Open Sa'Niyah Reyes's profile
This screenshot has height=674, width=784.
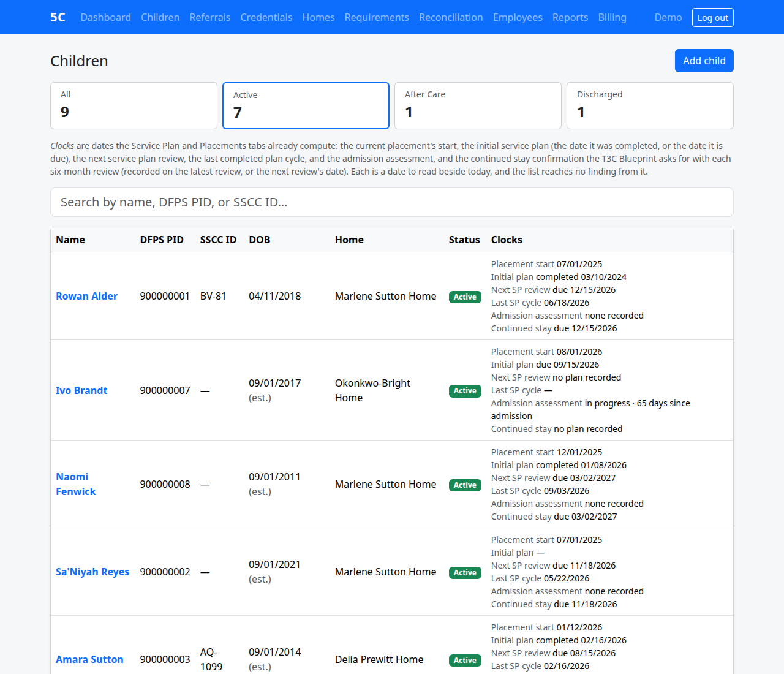(x=92, y=572)
